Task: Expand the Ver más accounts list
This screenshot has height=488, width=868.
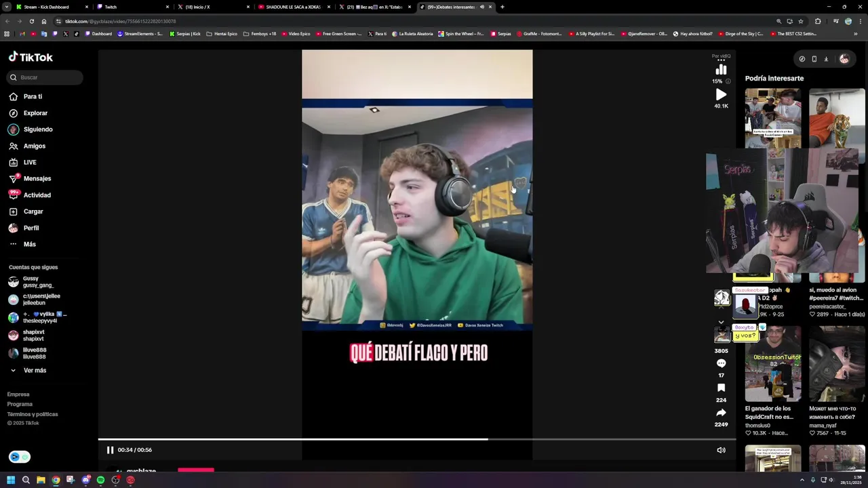Action: point(28,370)
